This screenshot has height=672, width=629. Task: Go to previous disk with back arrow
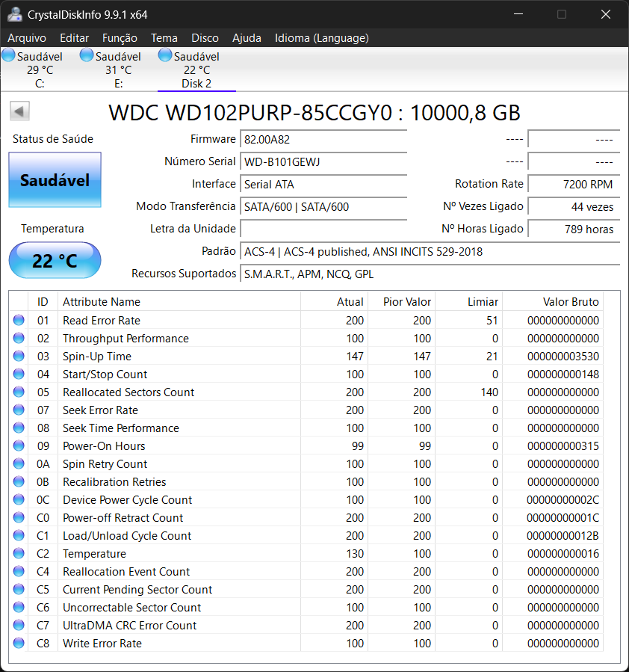(x=19, y=111)
